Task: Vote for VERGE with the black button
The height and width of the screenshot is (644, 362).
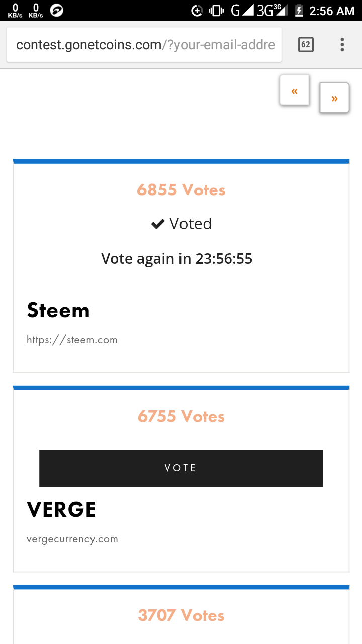Action: pos(181,468)
